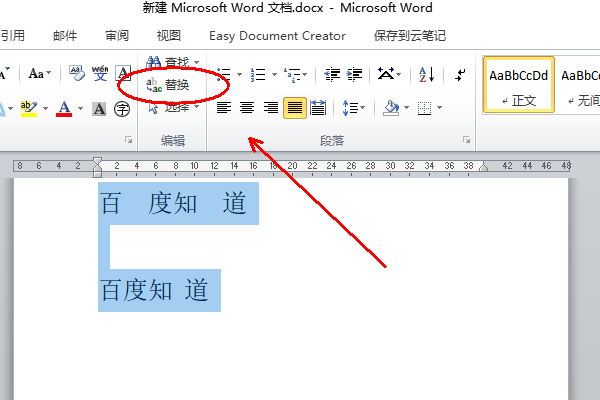Viewport: 600px width, 400px height.
Task: Open the Multilevel List menu
Action: tap(295, 74)
